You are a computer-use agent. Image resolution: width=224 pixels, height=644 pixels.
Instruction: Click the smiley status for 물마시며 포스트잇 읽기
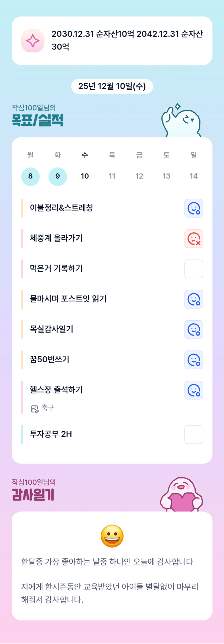pos(194,299)
